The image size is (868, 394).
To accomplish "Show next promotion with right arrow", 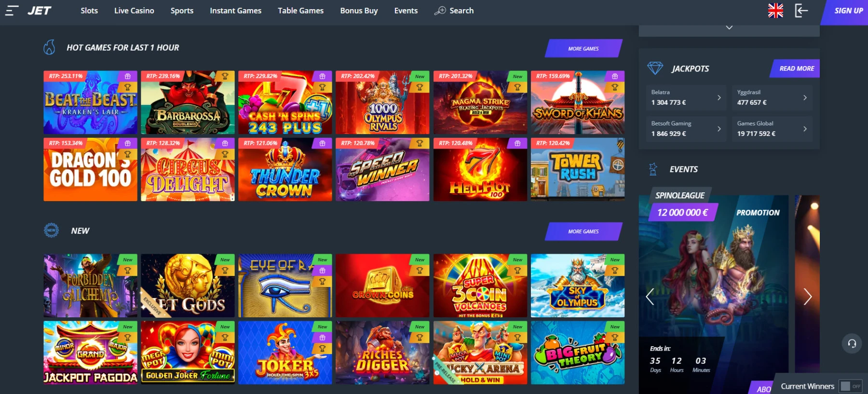I will [807, 297].
